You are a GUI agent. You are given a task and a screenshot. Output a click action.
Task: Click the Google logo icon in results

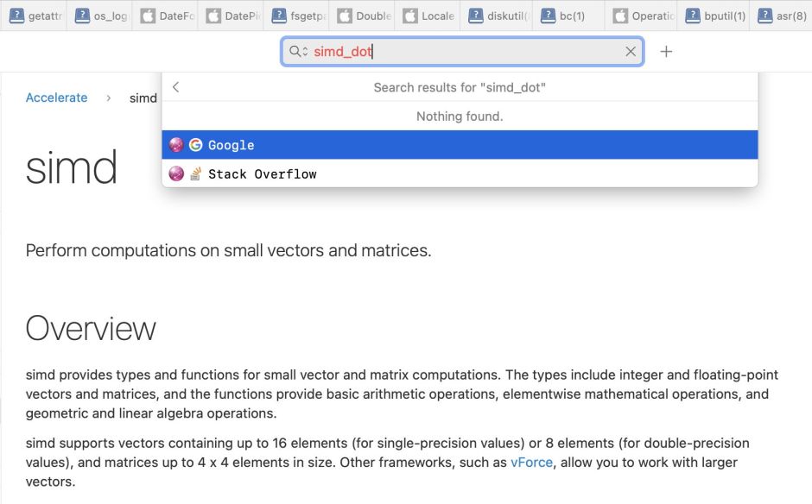(x=196, y=145)
